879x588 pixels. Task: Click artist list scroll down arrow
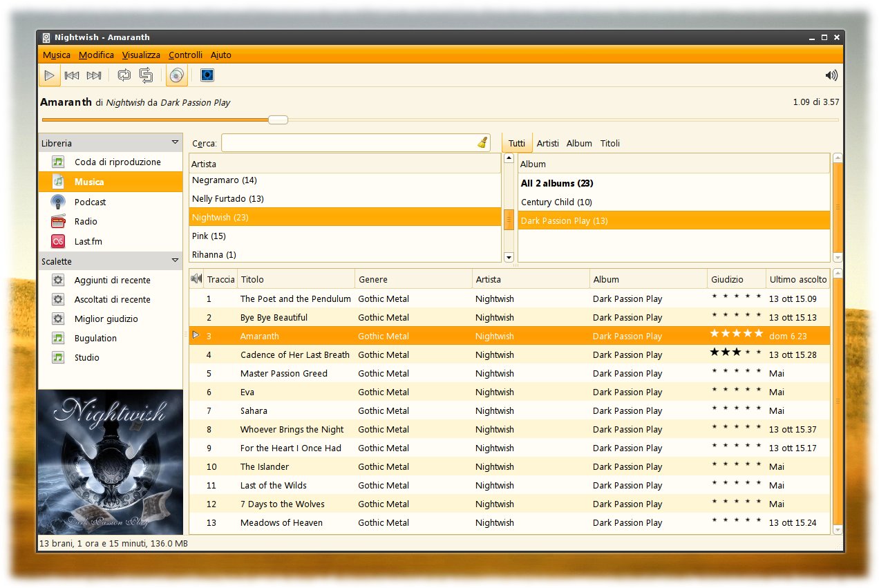click(509, 258)
